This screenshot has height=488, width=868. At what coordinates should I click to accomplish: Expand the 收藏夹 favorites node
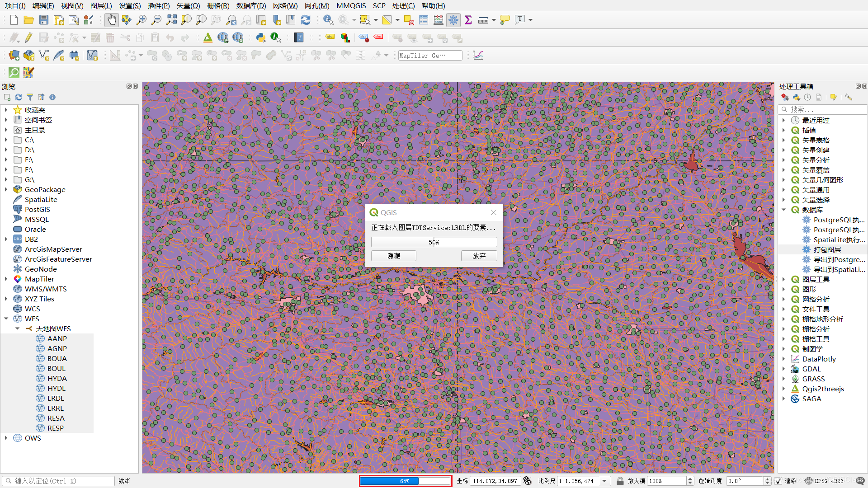[x=6, y=110]
